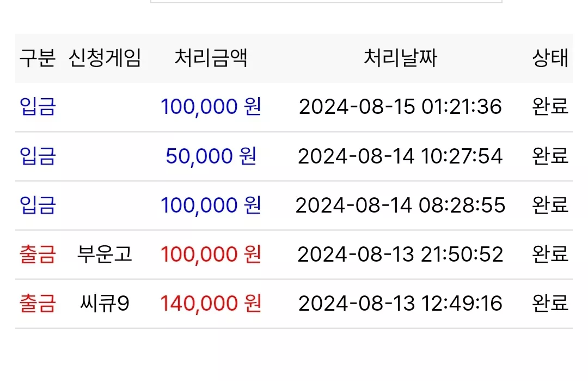Select the 부운고 game entry
This screenshot has width=588, height=381.
(x=105, y=254)
